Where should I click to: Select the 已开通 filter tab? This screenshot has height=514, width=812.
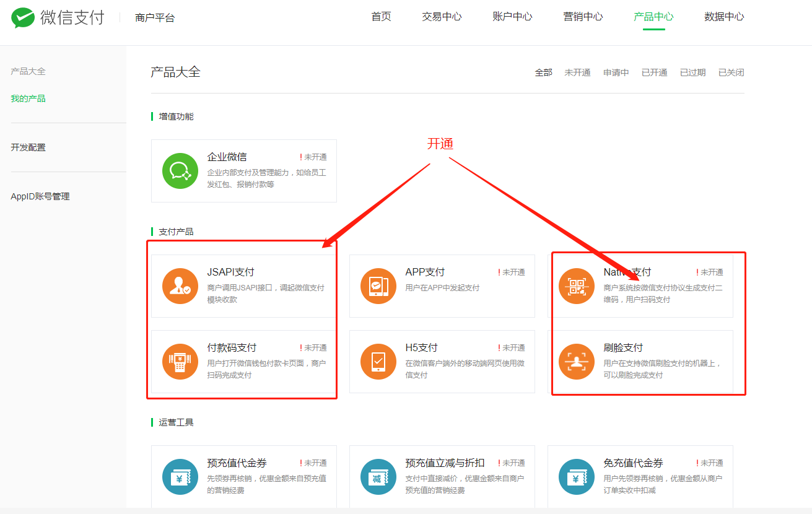click(x=655, y=72)
